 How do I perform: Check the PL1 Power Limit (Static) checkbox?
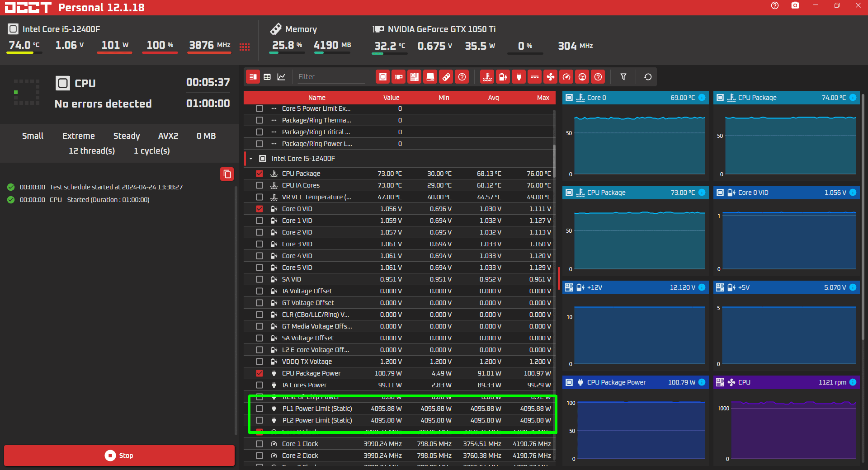pyautogui.click(x=259, y=409)
